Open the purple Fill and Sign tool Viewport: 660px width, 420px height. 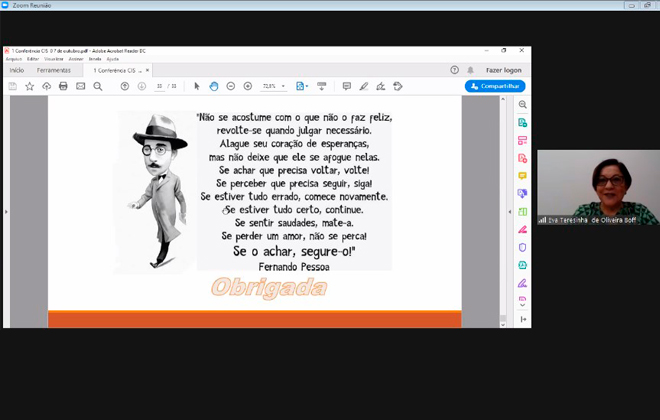(522, 283)
